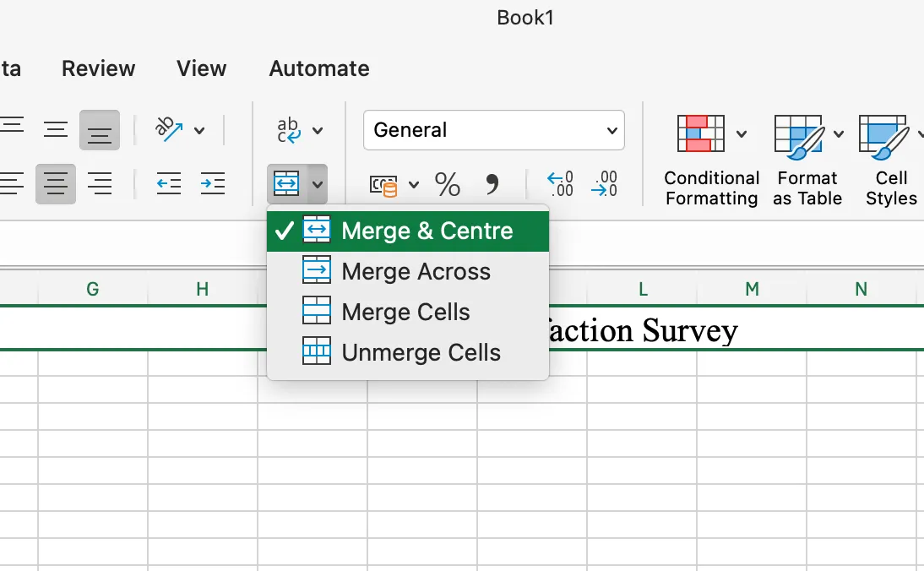
Task: Click the Unmerge Cells menu icon
Action: point(317,351)
